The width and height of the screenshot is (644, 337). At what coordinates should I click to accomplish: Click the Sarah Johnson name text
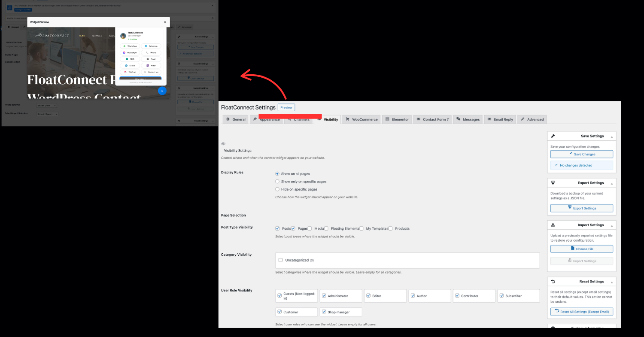135,33
